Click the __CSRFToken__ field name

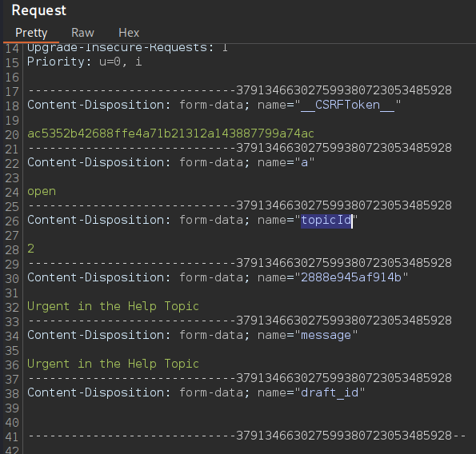coord(347,105)
